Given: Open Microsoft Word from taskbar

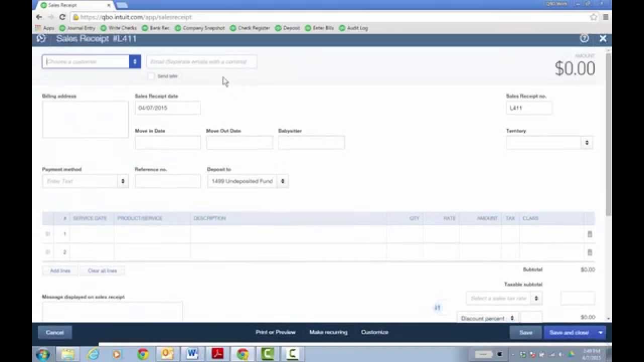Looking at the screenshot, I should [192, 354].
